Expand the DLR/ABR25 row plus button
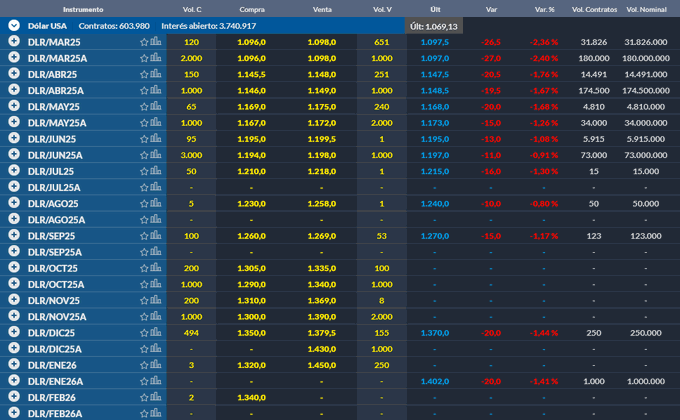This screenshot has width=680, height=420. click(x=14, y=73)
